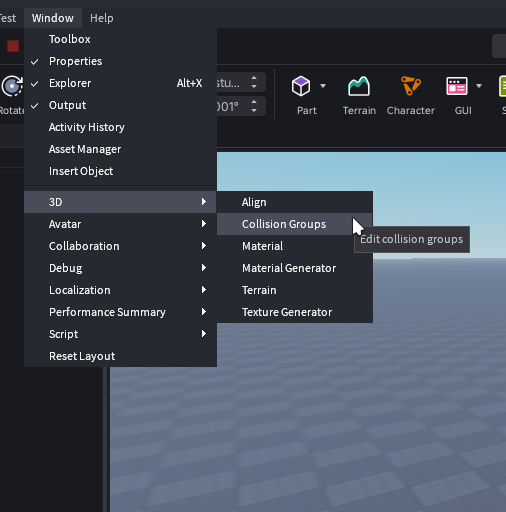Image resolution: width=506 pixels, height=512 pixels.
Task: Open the Terrain editor icon
Action: pyautogui.click(x=359, y=86)
